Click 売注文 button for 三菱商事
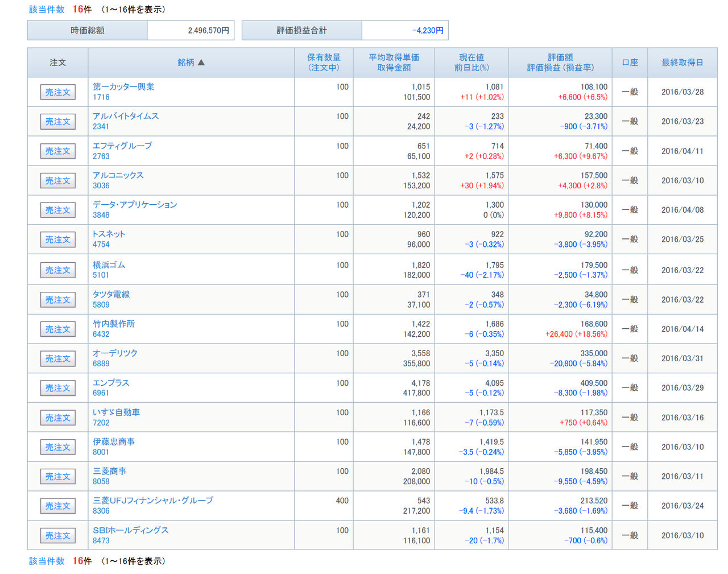 pyautogui.click(x=58, y=477)
